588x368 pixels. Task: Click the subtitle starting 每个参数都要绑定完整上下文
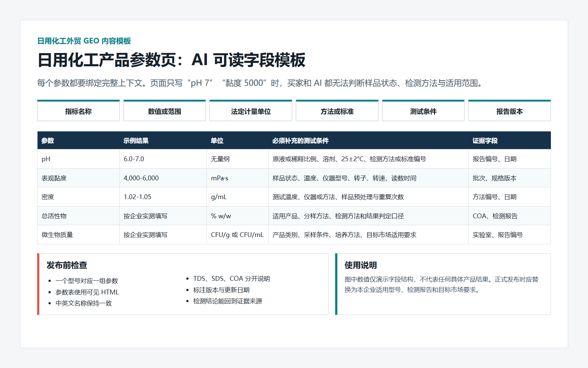(x=260, y=83)
